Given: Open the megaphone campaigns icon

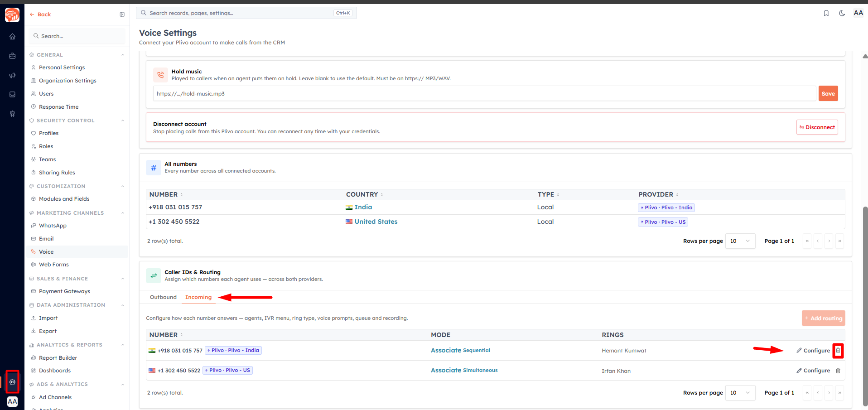Looking at the screenshot, I should pos(12,75).
